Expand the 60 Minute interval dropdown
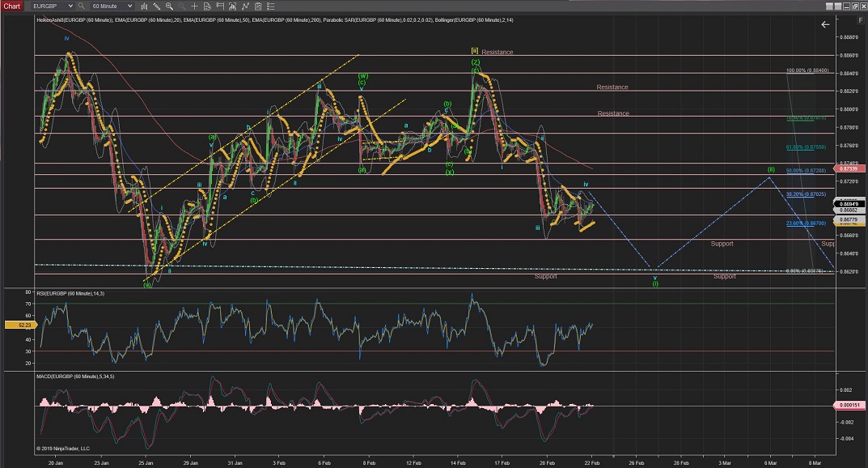This screenshot has height=468, width=868. pyautogui.click(x=129, y=6)
